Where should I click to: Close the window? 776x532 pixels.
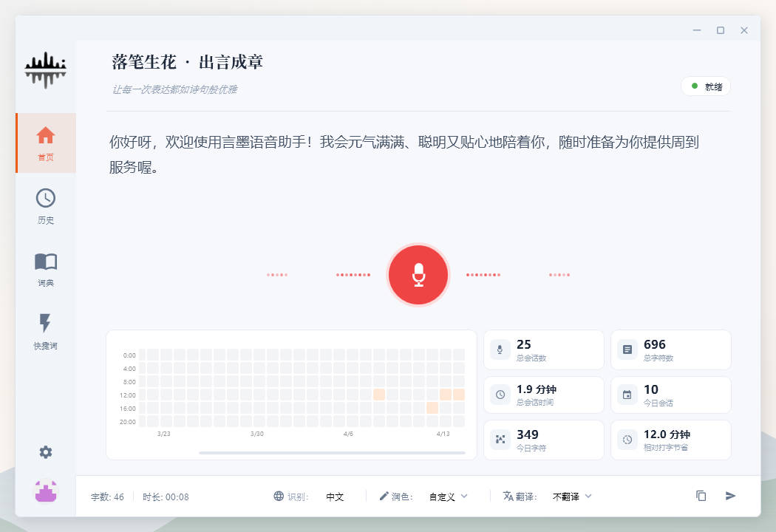(743, 30)
